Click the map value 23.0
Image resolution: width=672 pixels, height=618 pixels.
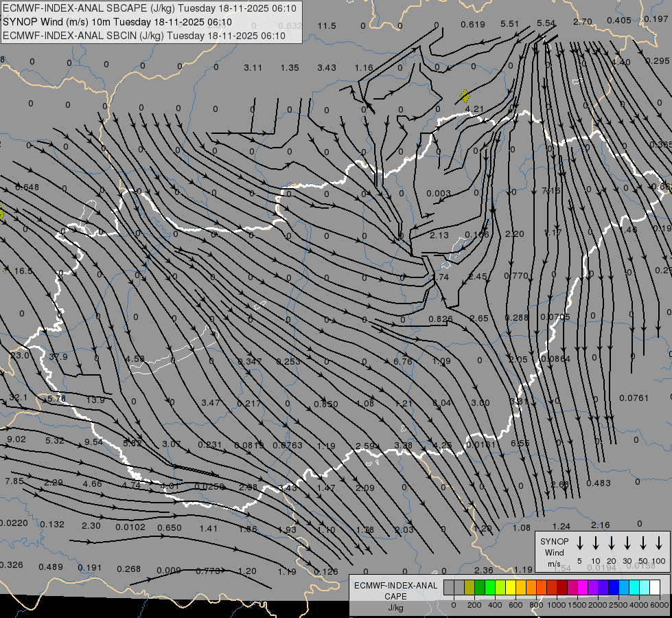coord(20,356)
